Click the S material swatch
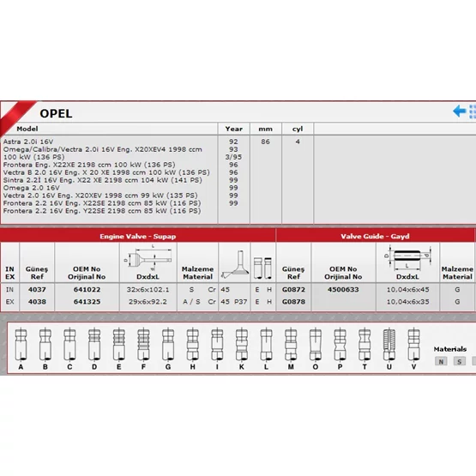Screen dimensions: 476x476 point(460,361)
